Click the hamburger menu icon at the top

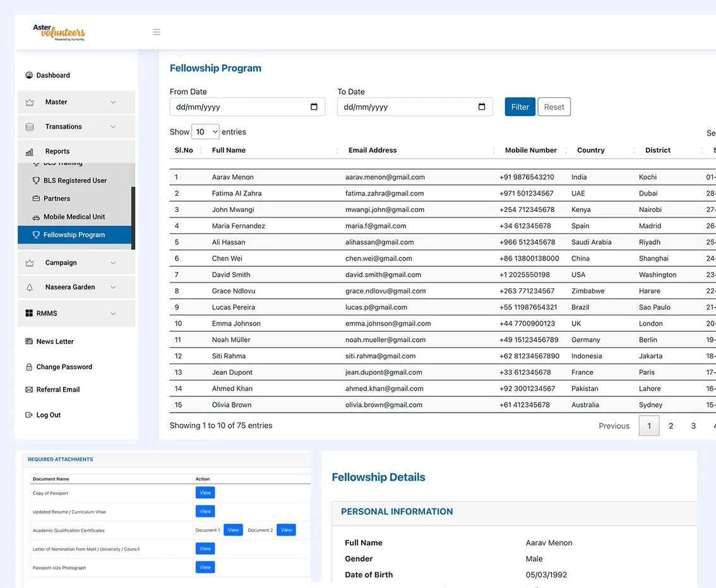(157, 32)
